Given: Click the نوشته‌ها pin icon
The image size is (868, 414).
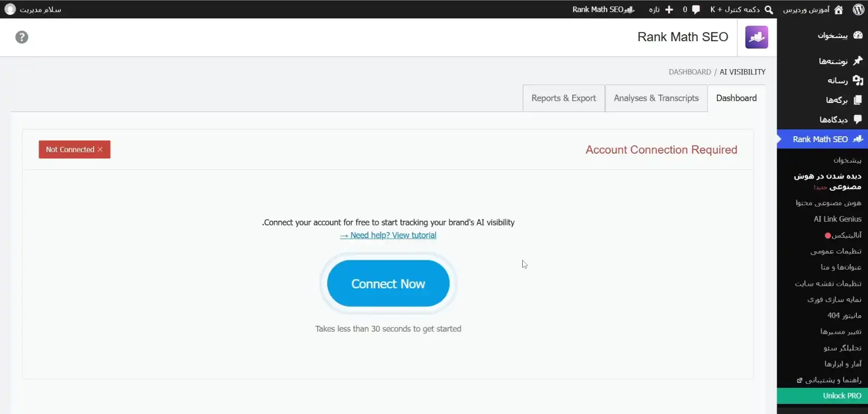Looking at the screenshot, I should point(857,61).
